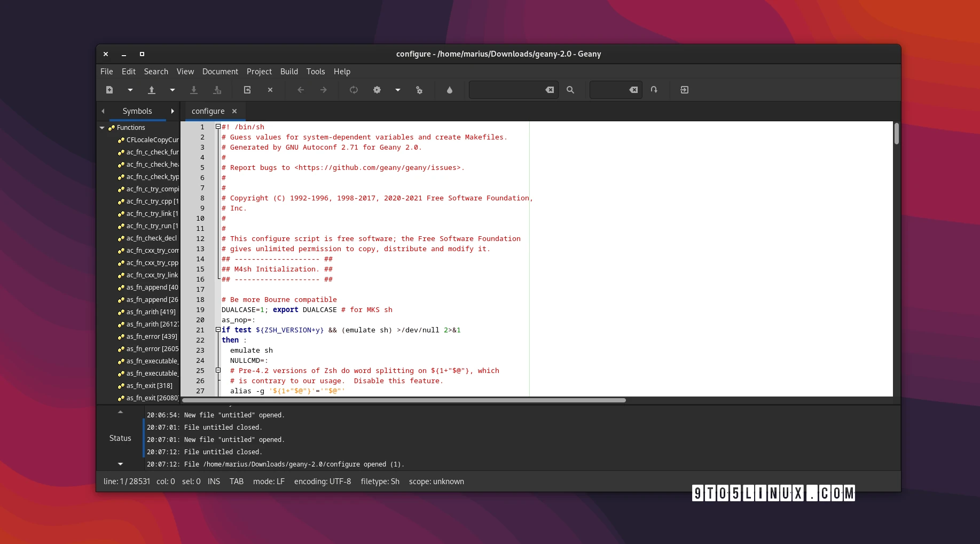Compile the current file
This screenshot has width=980, height=544.
[354, 90]
